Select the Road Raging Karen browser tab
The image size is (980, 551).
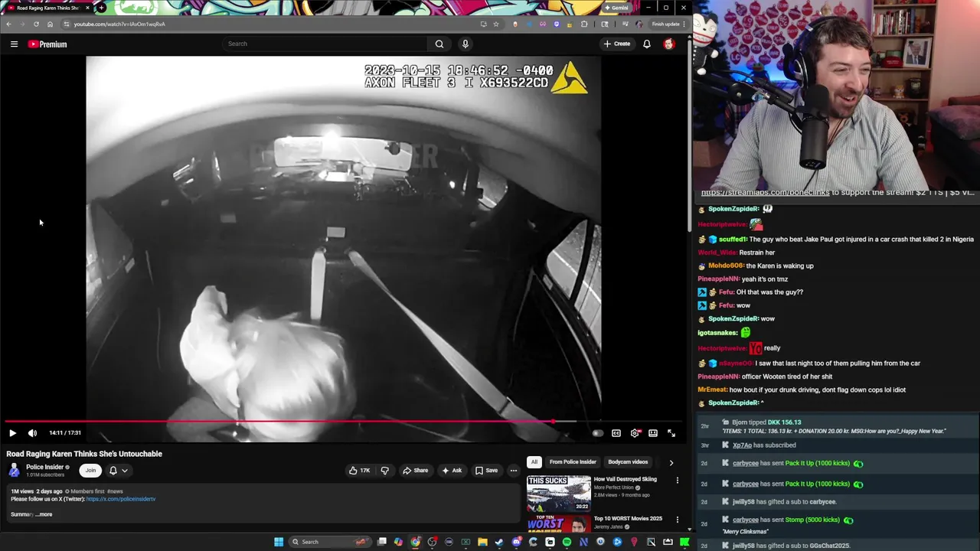pyautogui.click(x=47, y=8)
